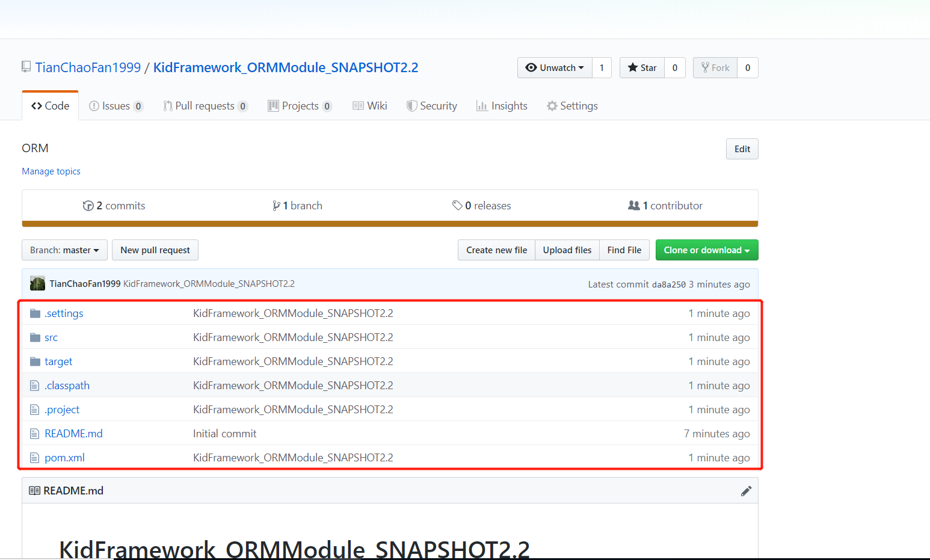Select the star icon to star the repository
This screenshot has width=930, height=560.
[632, 67]
